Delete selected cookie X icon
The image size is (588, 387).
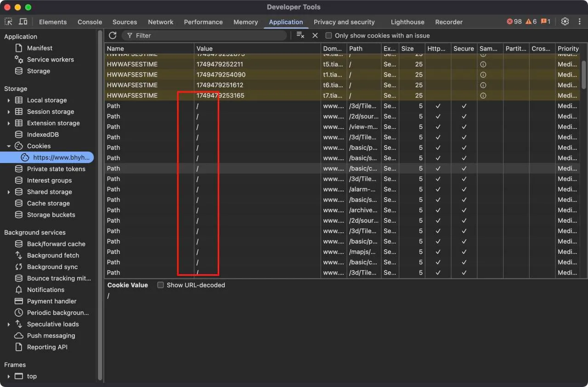coord(315,35)
